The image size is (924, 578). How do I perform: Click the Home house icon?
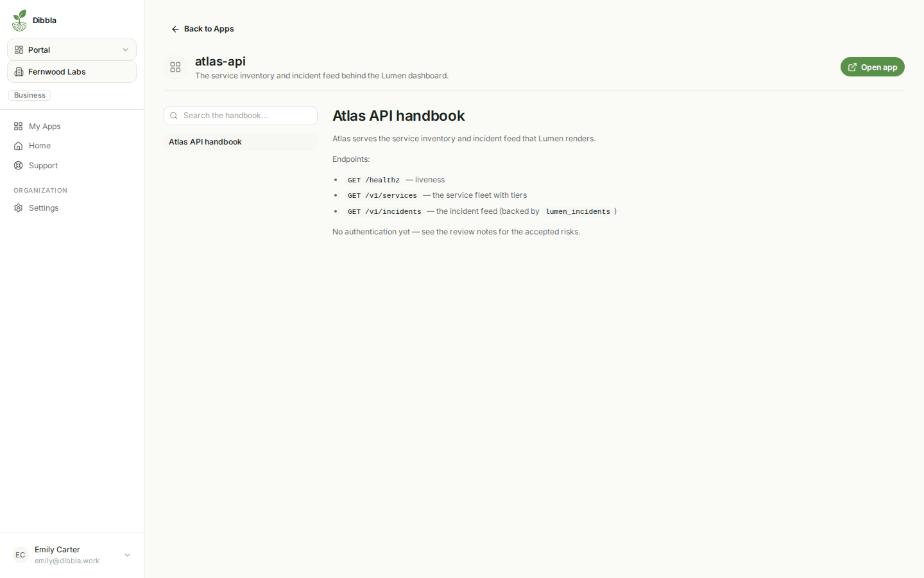(19, 146)
